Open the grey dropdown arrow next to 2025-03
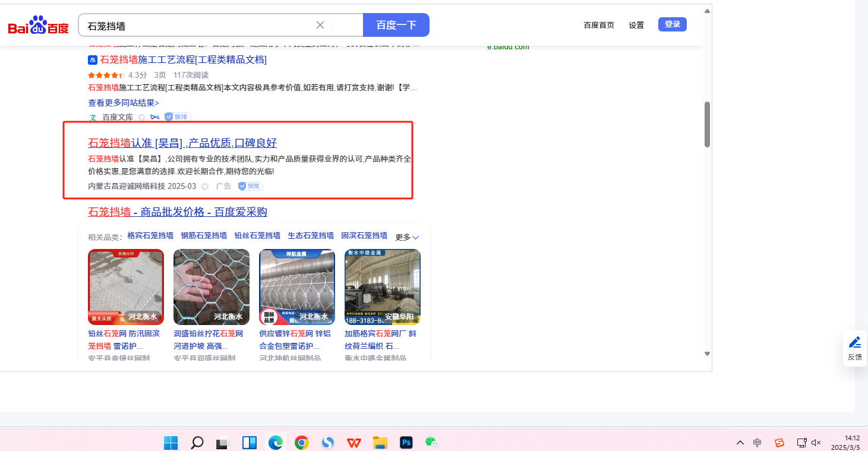The image size is (868, 451). click(x=205, y=187)
